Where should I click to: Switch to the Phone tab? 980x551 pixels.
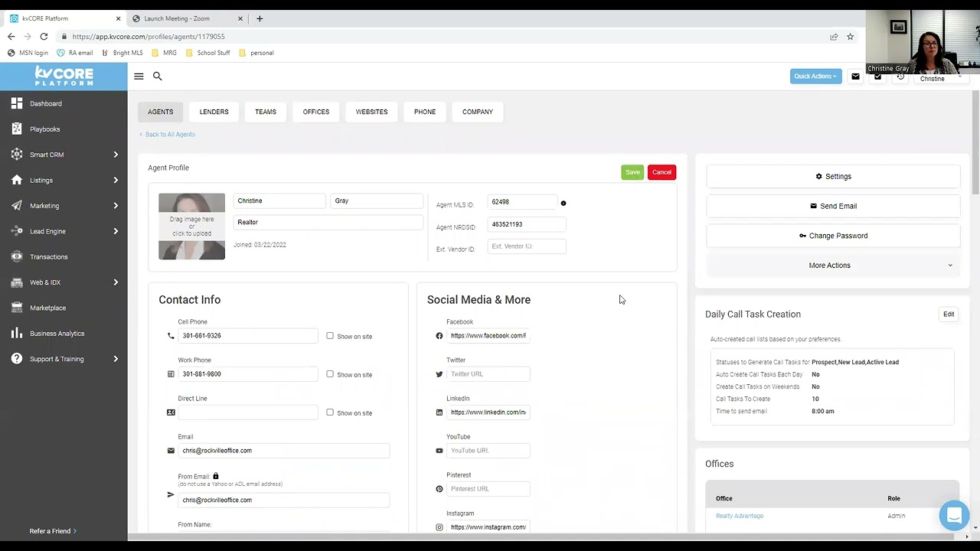tap(425, 112)
